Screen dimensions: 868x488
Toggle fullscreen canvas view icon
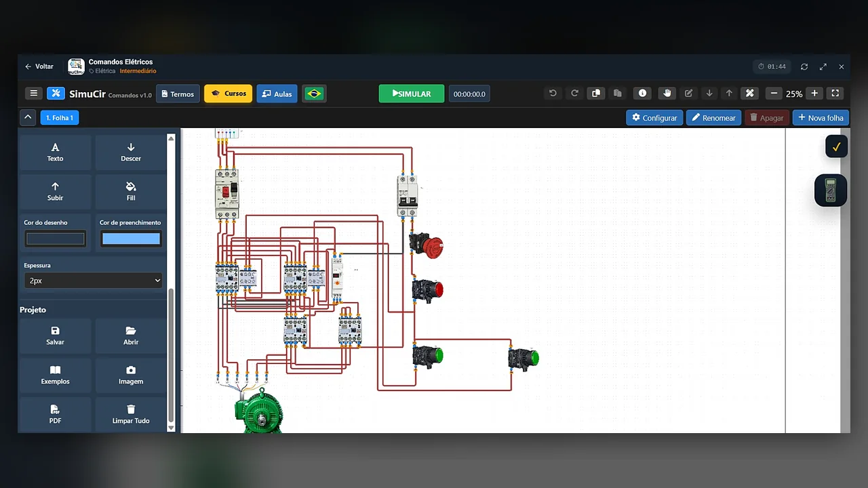tap(835, 94)
